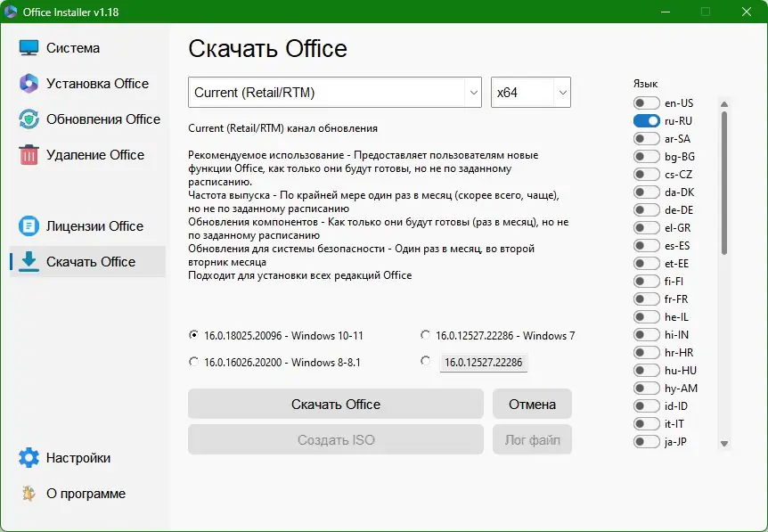This screenshot has height=532, width=768.
Task: Open the Система section icon
Action: 28,47
